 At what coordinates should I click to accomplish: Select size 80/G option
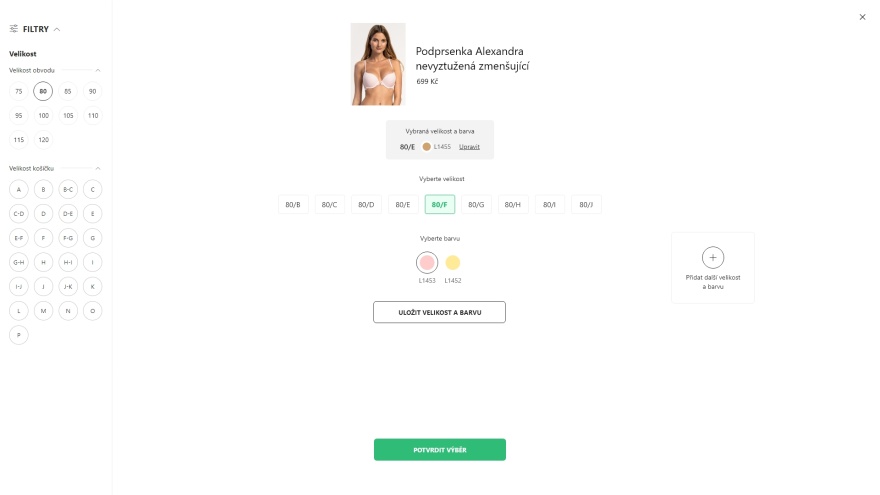476,204
